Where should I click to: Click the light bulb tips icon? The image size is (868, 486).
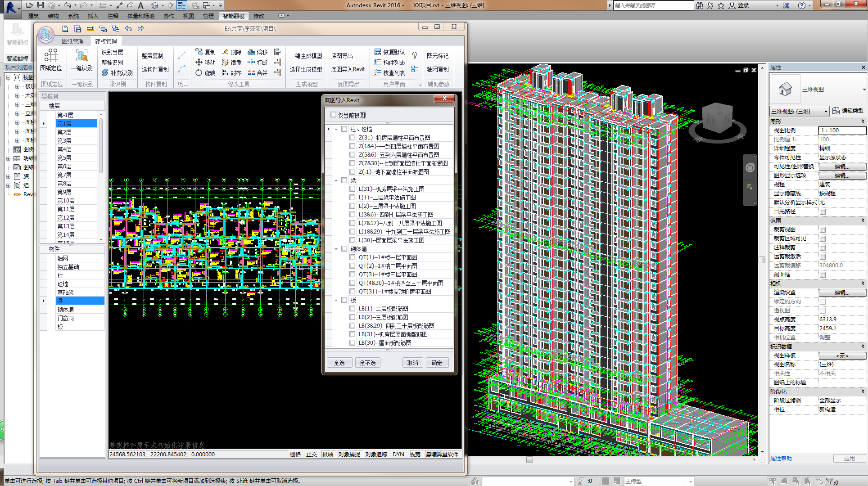415,55
